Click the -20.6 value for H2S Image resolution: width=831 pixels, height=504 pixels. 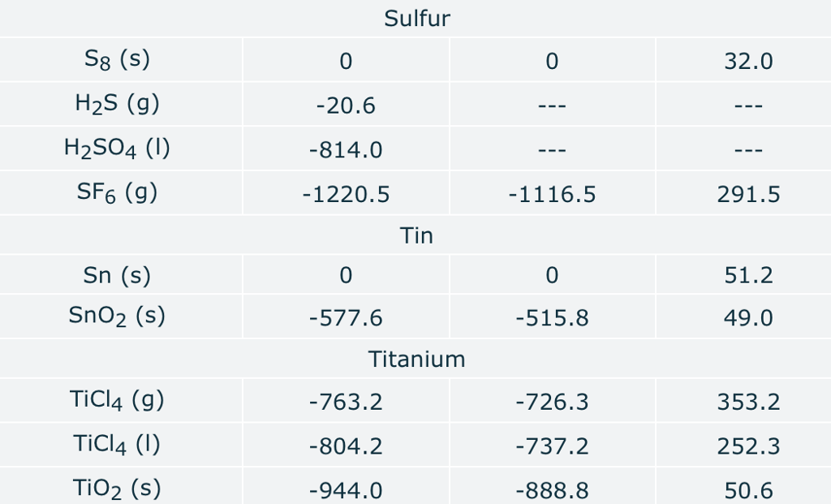pyautogui.click(x=346, y=106)
